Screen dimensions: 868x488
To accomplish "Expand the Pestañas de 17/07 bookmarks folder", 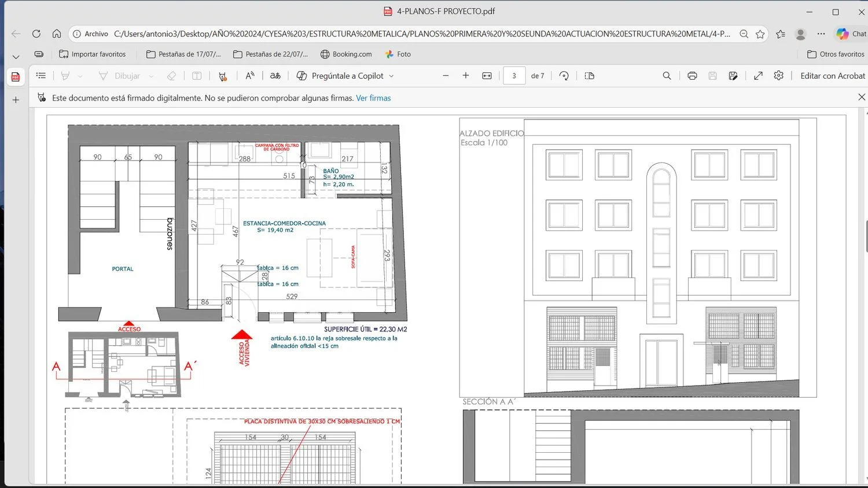I will coord(183,54).
